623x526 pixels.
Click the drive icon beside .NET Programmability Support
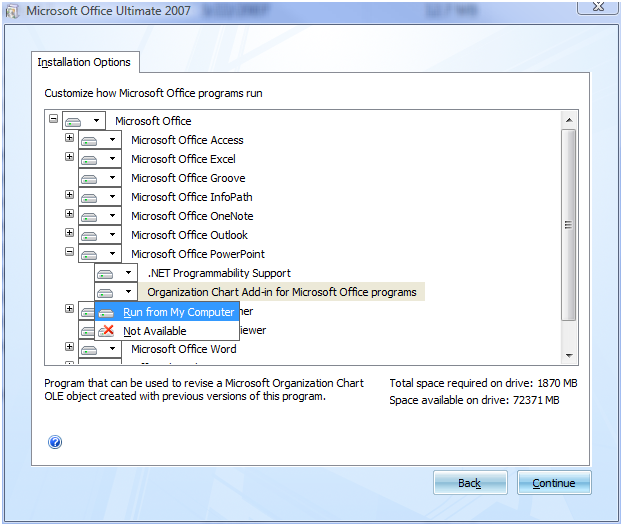tap(105, 274)
